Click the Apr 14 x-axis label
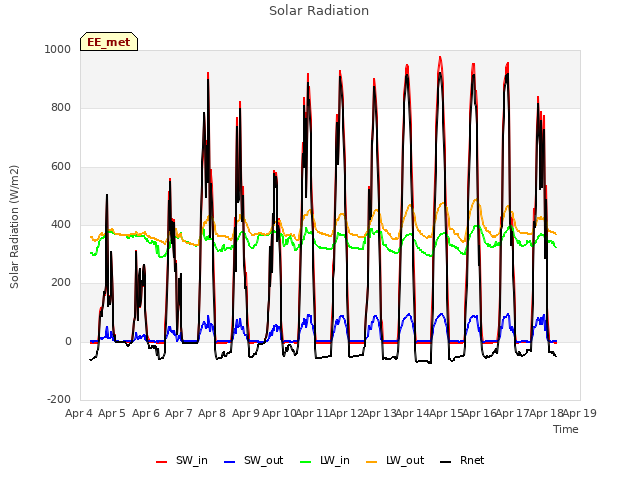 [x=413, y=413]
